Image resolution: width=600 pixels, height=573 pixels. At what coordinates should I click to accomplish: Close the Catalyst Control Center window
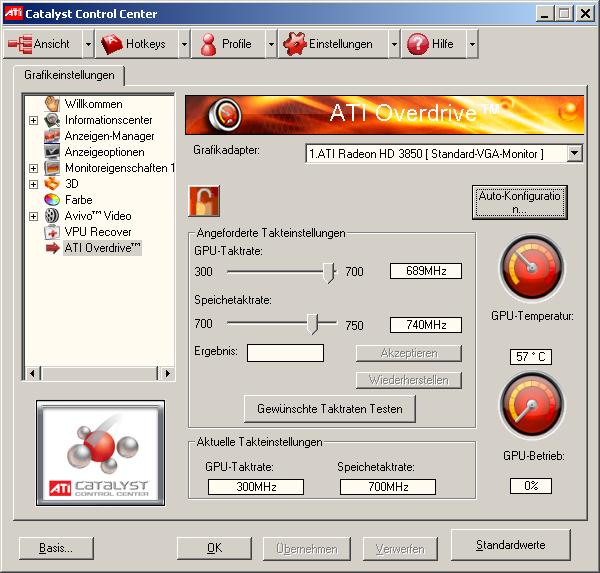[585, 14]
